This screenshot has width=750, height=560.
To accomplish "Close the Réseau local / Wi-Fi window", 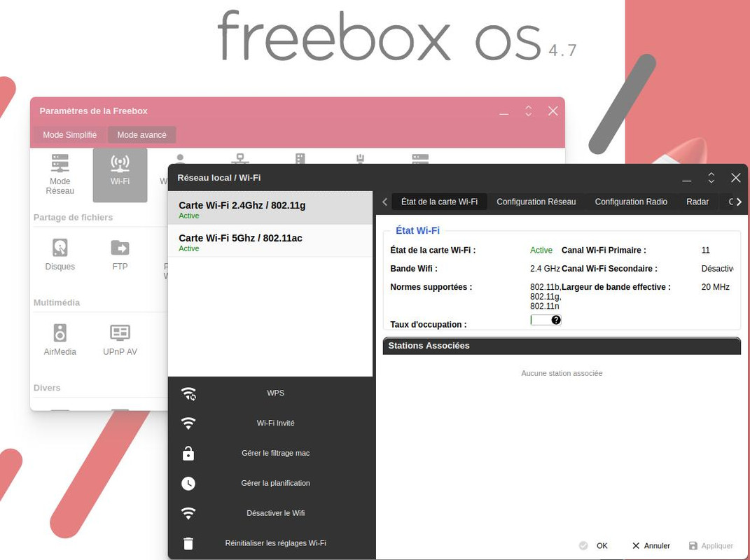I will click(736, 178).
